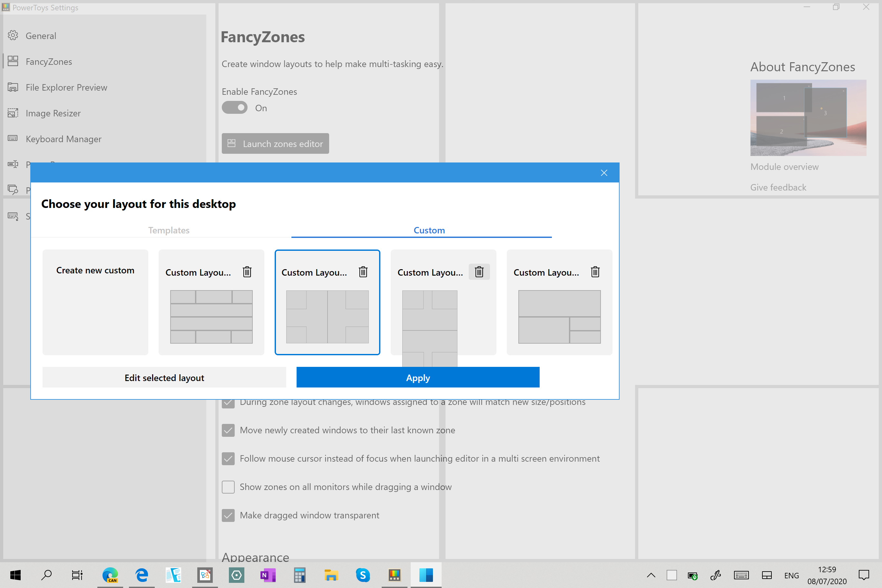The image size is (882, 588).
Task: Open General settings in the sidebar
Action: tap(41, 36)
